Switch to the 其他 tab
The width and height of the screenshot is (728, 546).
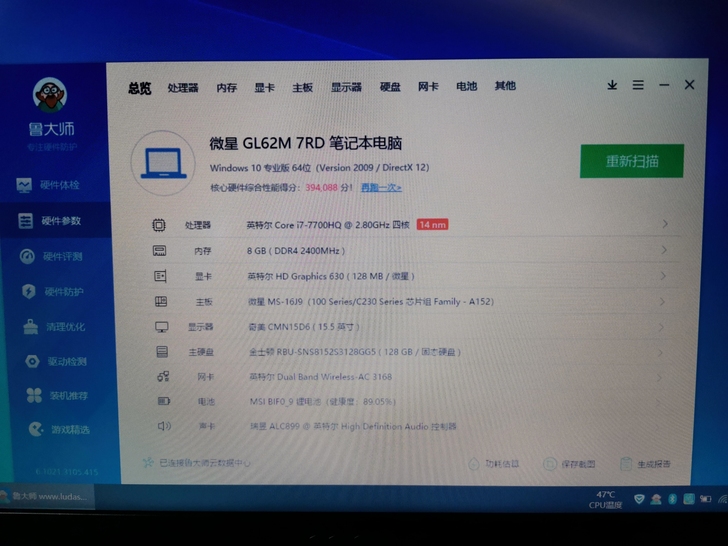pos(505,85)
